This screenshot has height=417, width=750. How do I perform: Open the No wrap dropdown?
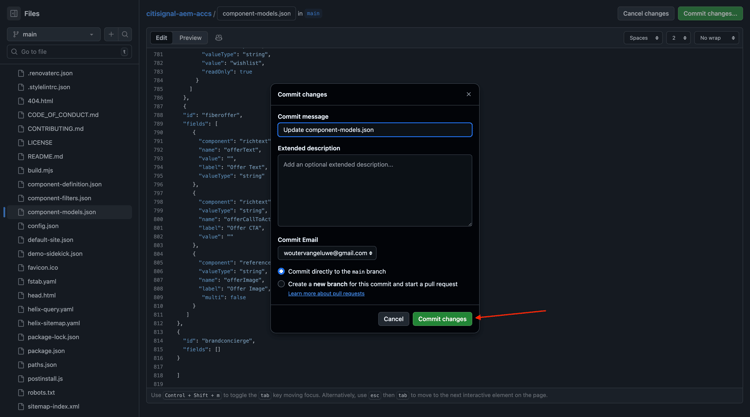coord(717,38)
